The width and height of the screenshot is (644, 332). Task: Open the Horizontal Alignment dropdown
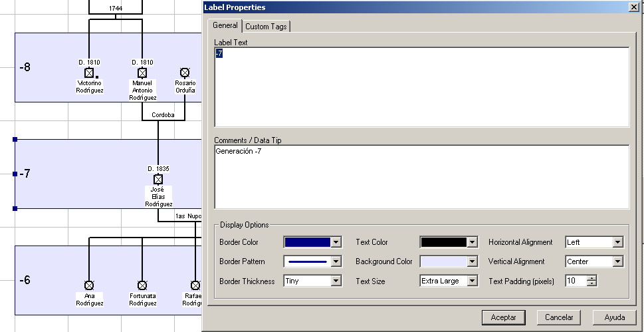617,243
